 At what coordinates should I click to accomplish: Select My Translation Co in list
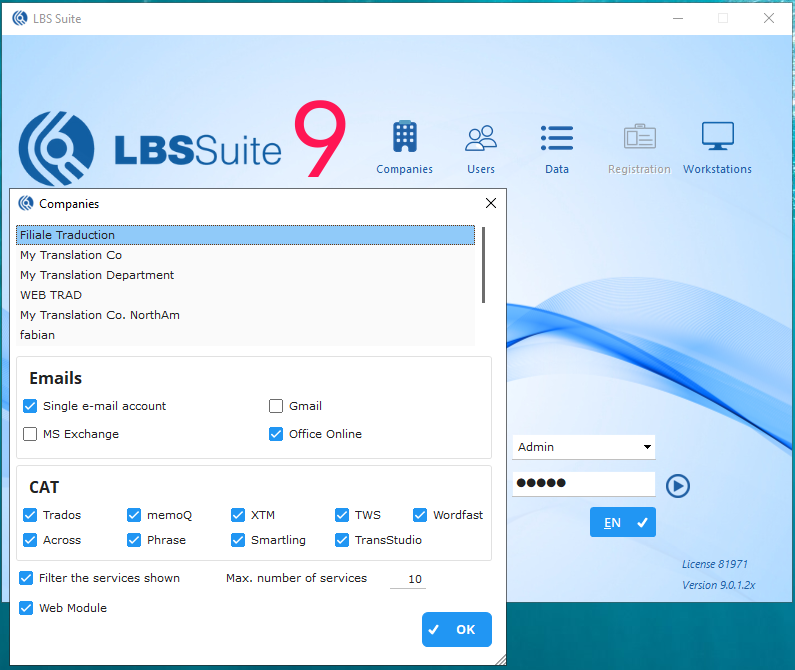(x=71, y=255)
